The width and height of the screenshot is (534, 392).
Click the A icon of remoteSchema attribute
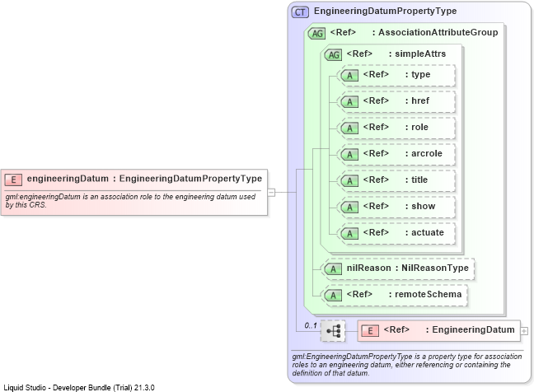pos(333,296)
